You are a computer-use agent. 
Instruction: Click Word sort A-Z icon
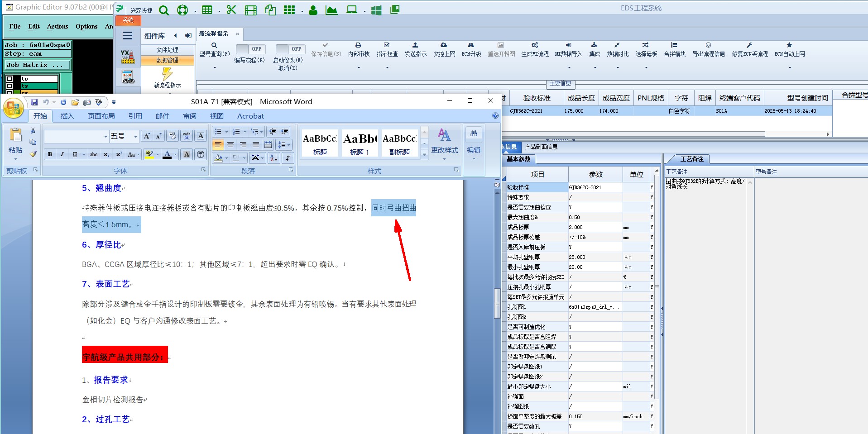273,157
